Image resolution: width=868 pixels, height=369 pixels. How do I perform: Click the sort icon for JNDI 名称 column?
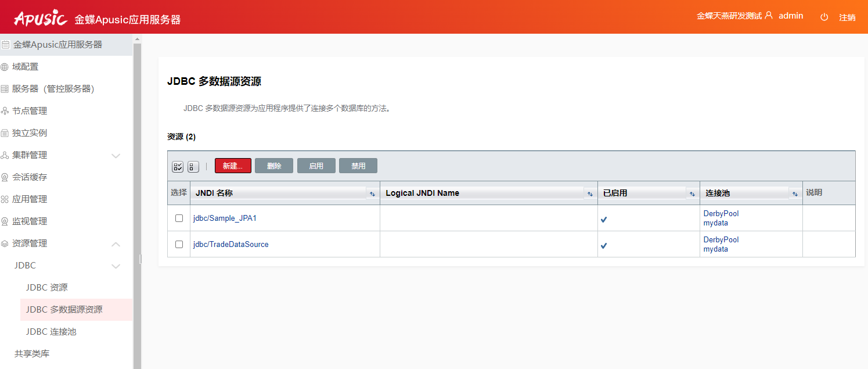(372, 194)
